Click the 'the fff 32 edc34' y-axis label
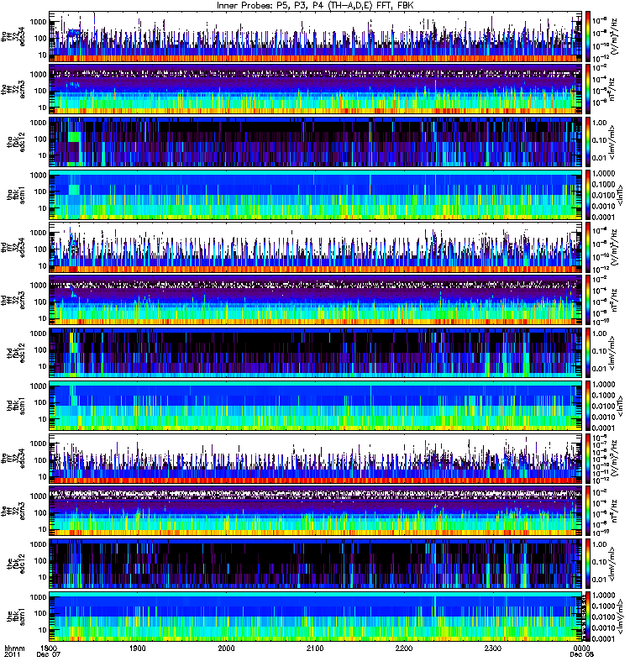 (x=13, y=458)
